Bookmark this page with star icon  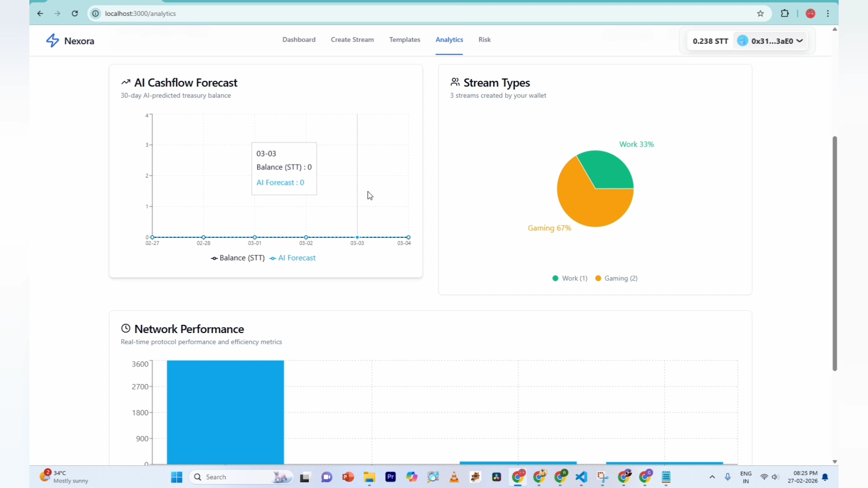point(760,14)
